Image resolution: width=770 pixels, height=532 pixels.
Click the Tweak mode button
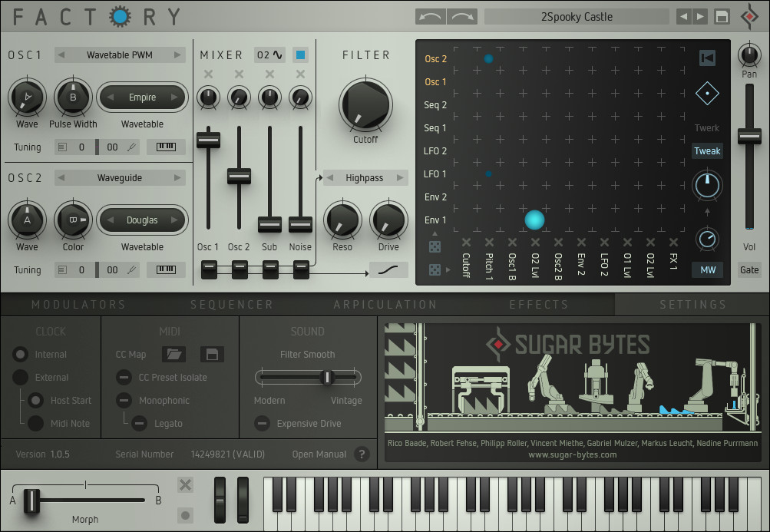click(x=707, y=150)
